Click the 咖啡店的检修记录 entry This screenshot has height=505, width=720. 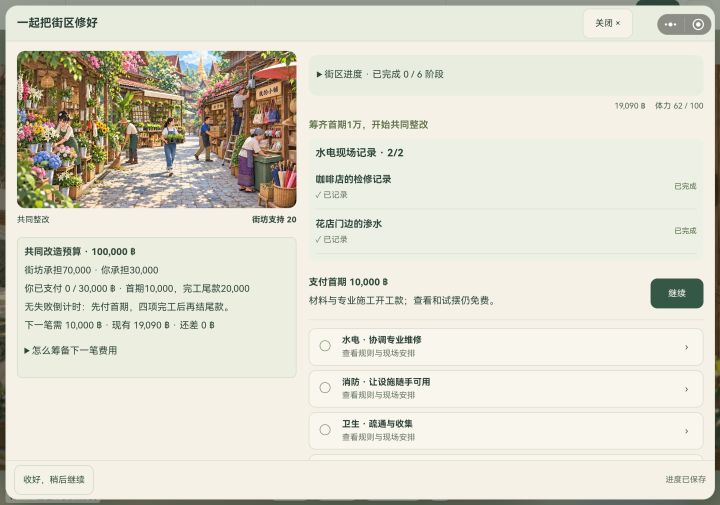point(506,186)
